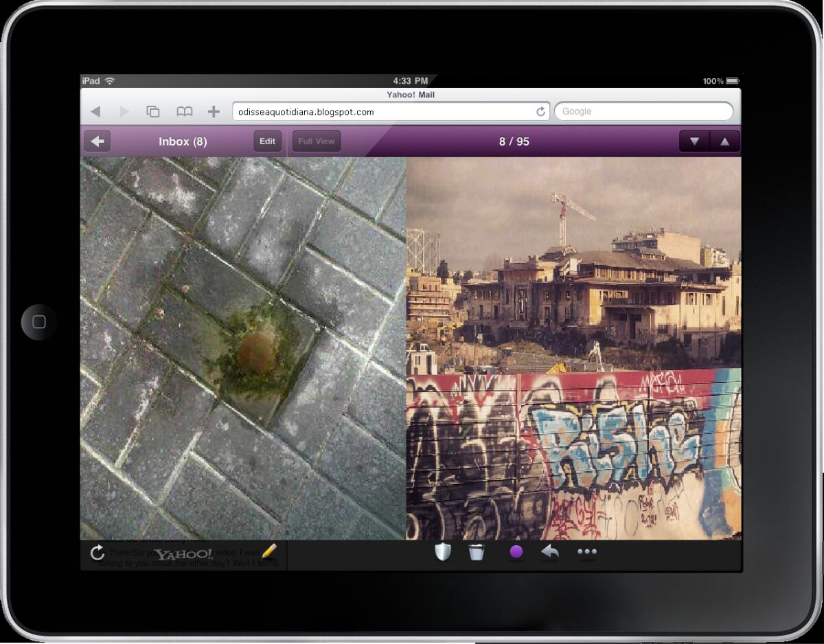The height and width of the screenshot is (644, 824).
Task: Go back with the Yahoo Mail arrow button
Action: [98, 141]
